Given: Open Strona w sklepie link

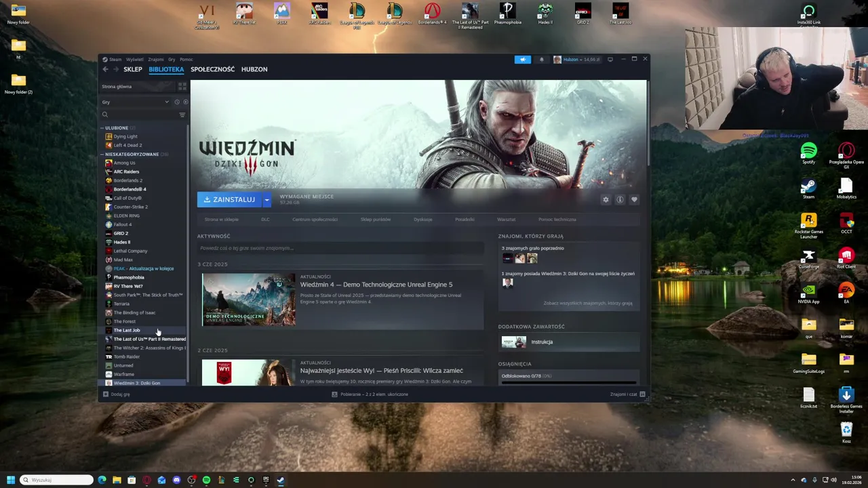Looking at the screenshot, I should point(222,220).
